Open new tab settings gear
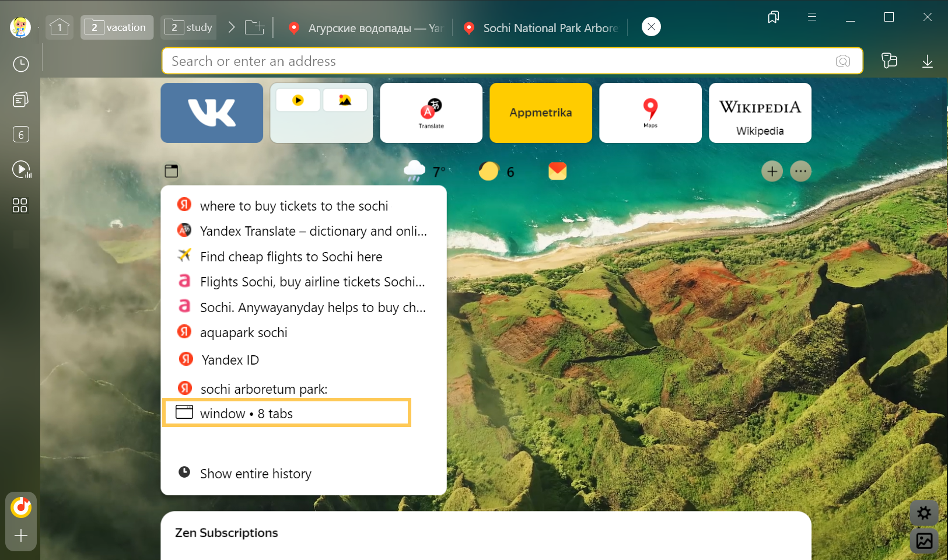Screen dimensions: 948x560 [924, 513]
